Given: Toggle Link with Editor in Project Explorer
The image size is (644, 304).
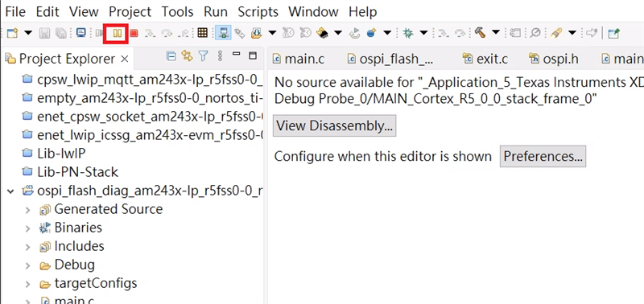Looking at the screenshot, I should pyautogui.click(x=187, y=55).
